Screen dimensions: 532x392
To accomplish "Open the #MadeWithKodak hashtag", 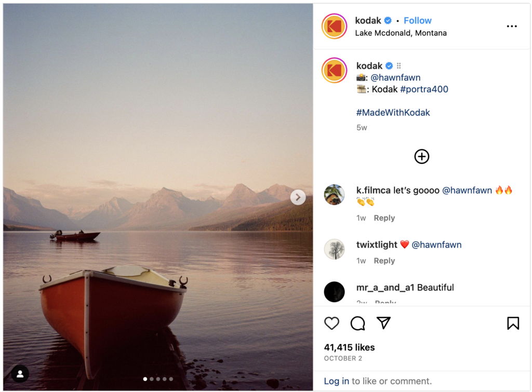I will 393,113.
